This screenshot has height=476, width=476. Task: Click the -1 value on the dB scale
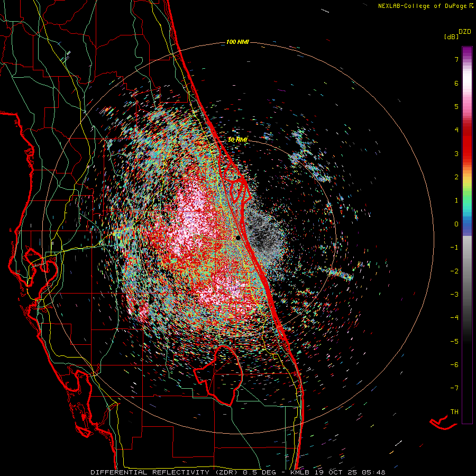point(454,248)
